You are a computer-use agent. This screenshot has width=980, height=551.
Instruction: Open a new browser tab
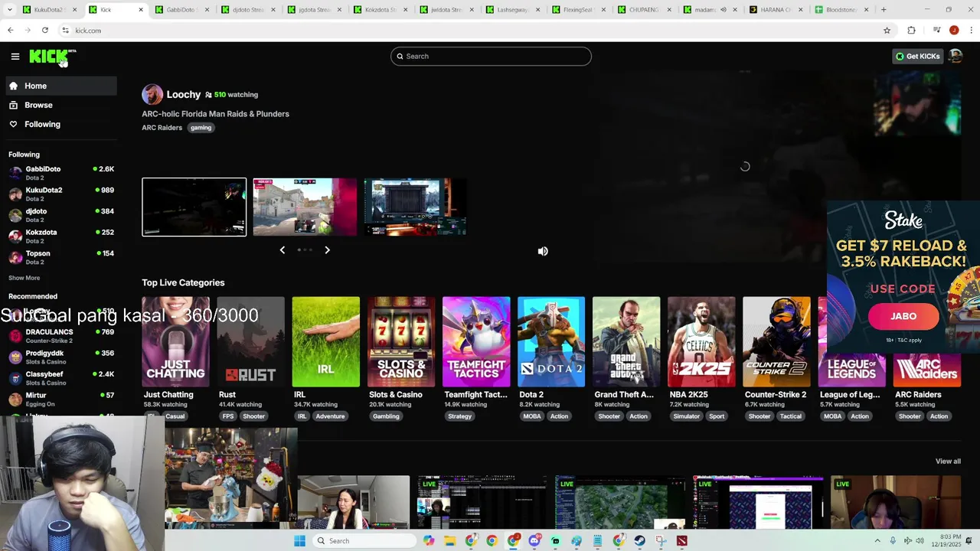click(884, 10)
